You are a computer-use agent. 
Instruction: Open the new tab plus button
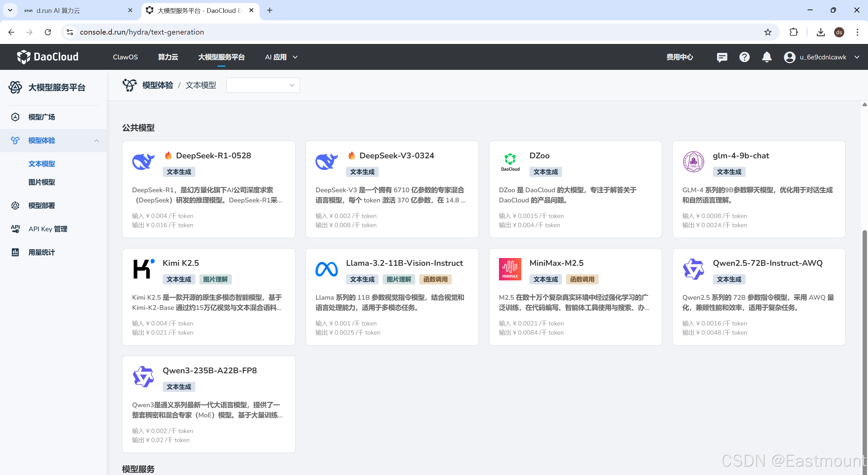coord(270,11)
